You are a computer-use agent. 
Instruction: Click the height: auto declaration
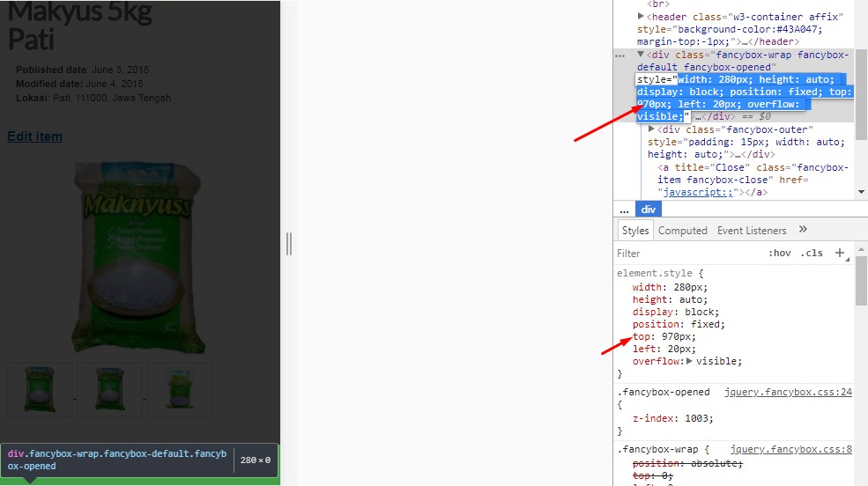[x=671, y=299]
